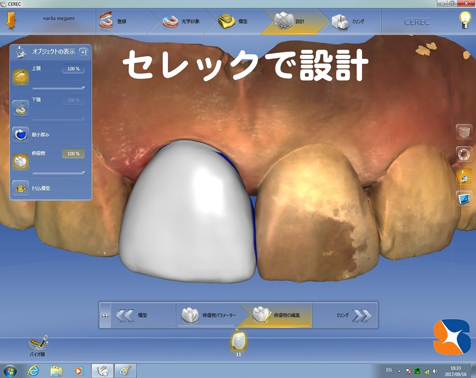Click the white restoration crown in viewport
This screenshot has height=378, width=476.
point(187,213)
